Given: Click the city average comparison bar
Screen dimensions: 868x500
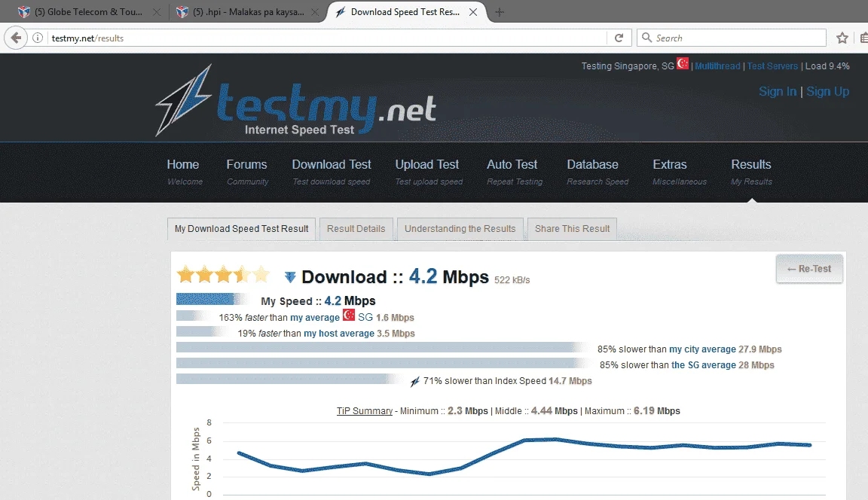Looking at the screenshot, I should (x=383, y=347).
